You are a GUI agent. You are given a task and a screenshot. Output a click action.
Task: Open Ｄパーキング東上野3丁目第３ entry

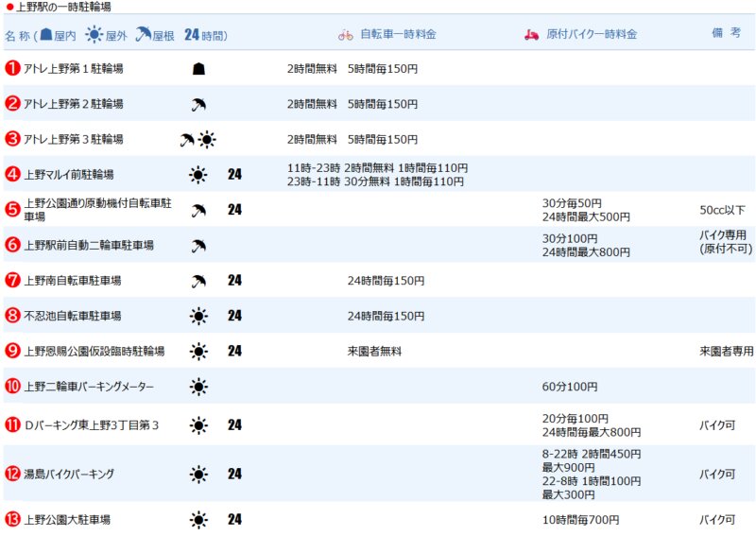click(x=91, y=425)
